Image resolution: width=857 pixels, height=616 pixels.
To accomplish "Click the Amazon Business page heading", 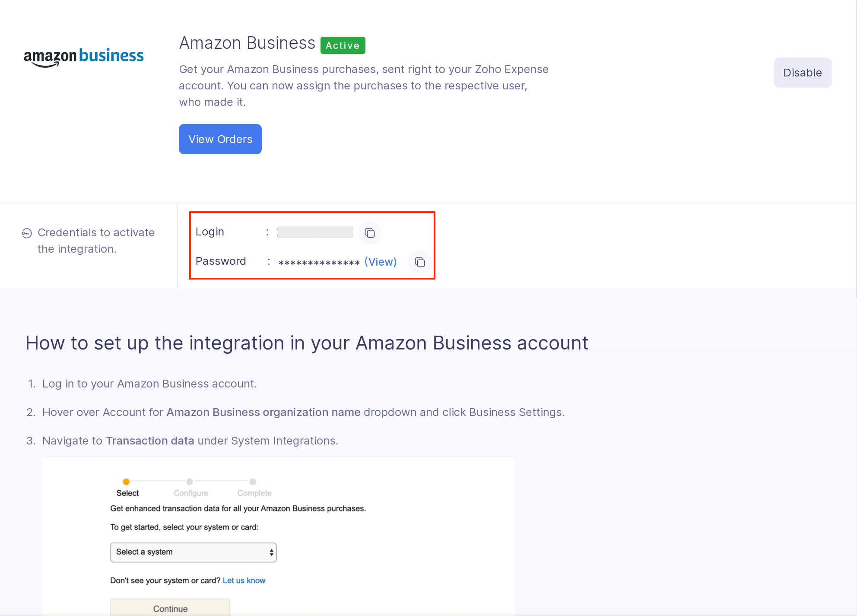I will tap(247, 43).
